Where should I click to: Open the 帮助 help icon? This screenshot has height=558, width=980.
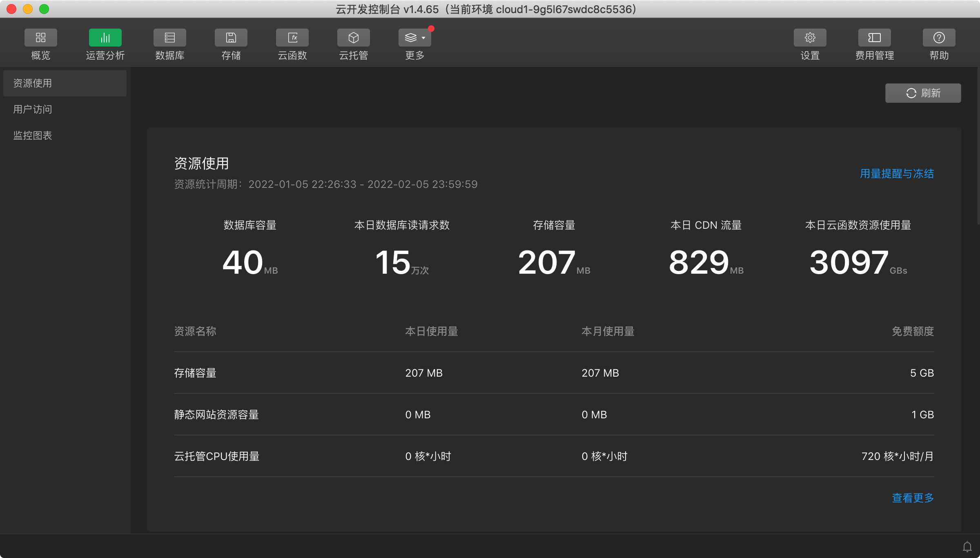pyautogui.click(x=939, y=38)
